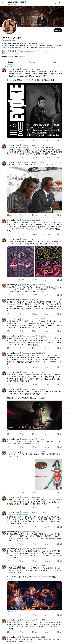Repost the pinned EVOKE post
Image resolution: width=72 pixels, height=644 pixels.
[21, 140]
